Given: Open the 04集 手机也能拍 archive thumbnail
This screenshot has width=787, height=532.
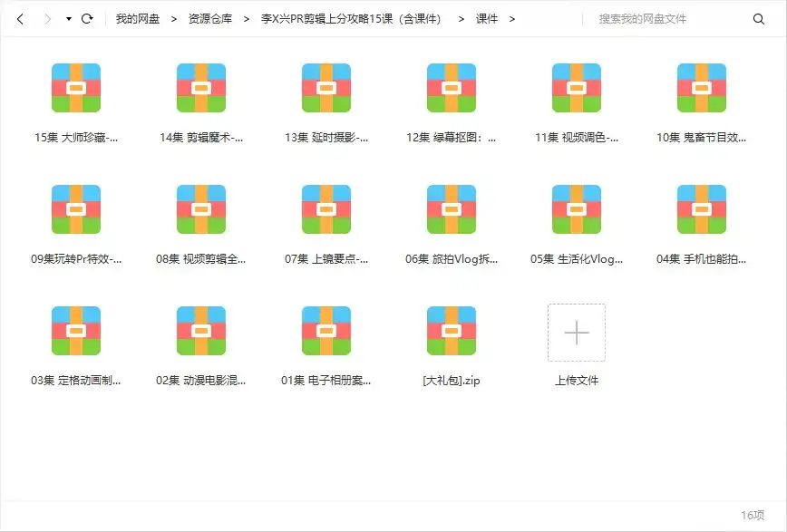Looking at the screenshot, I should [701, 209].
